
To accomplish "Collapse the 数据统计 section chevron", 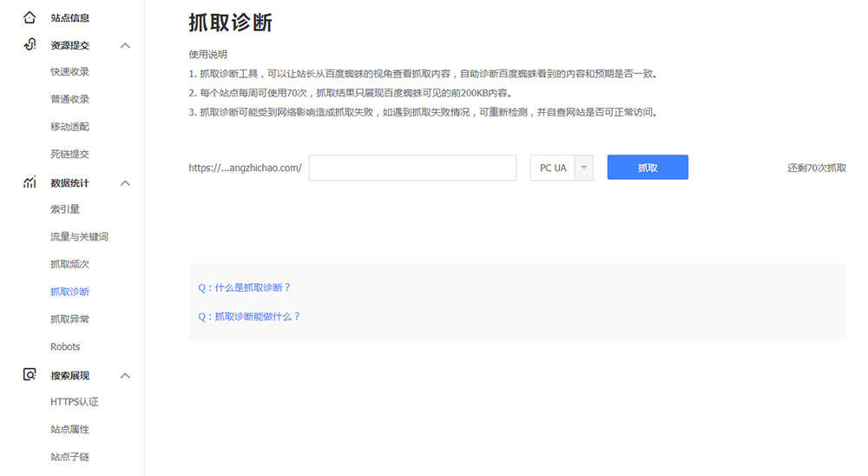I will pyautogui.click(x=125, y=183).
